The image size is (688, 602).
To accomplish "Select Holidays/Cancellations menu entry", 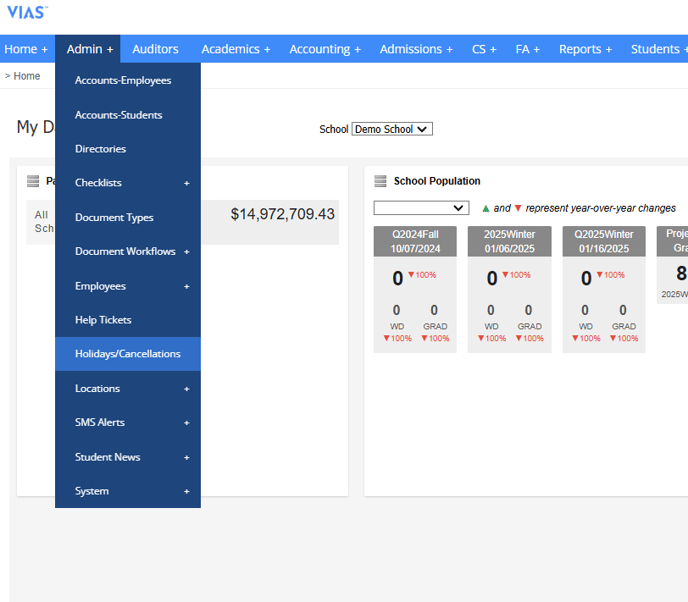I will (x=128, y=354).
